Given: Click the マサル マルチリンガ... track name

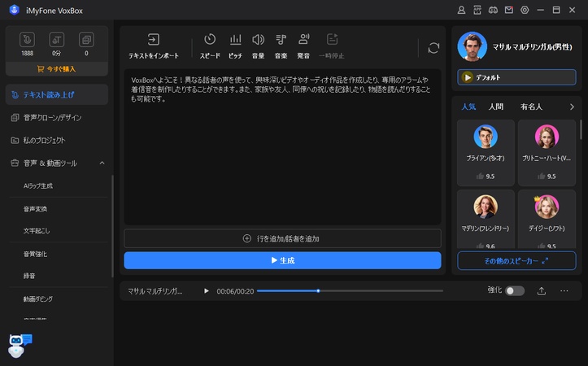Looking at the screenshot, I should (155, 291).
